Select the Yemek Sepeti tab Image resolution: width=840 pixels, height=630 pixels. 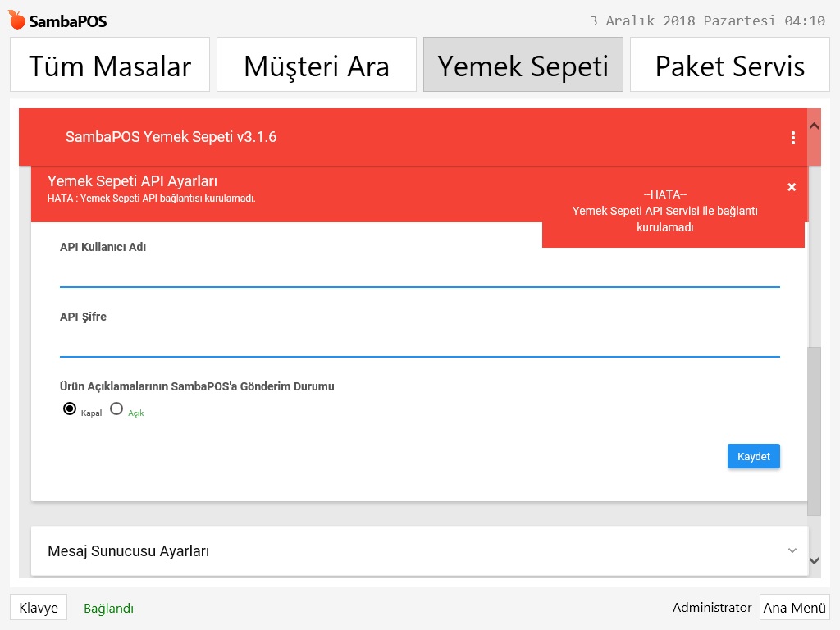coord(523,65)
